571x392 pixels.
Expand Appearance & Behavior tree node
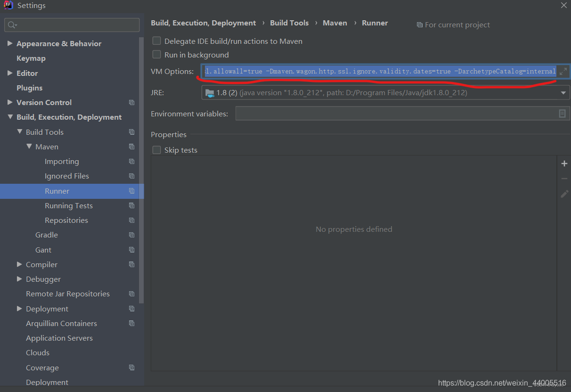tap(10, 43)
